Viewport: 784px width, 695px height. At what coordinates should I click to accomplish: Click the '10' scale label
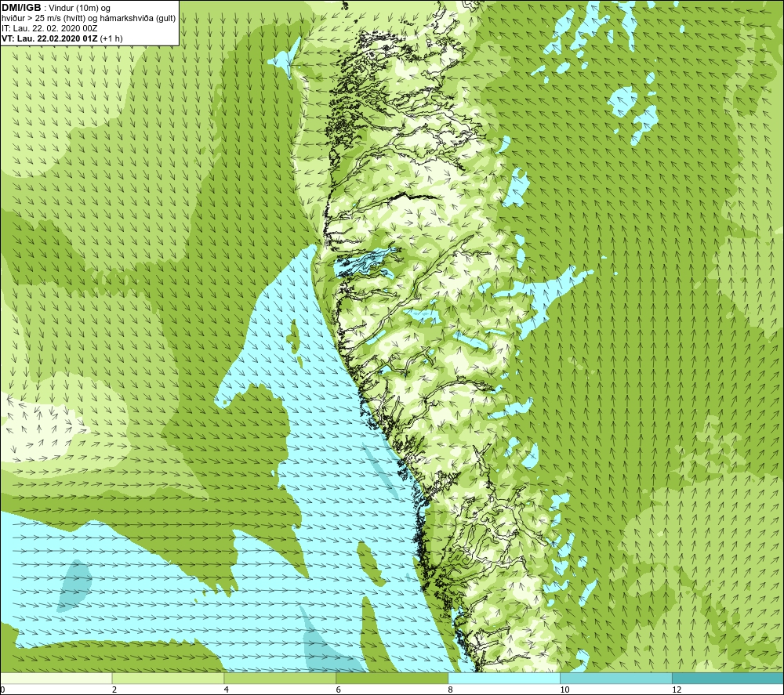pyautogui.click(x=564, y=690)
